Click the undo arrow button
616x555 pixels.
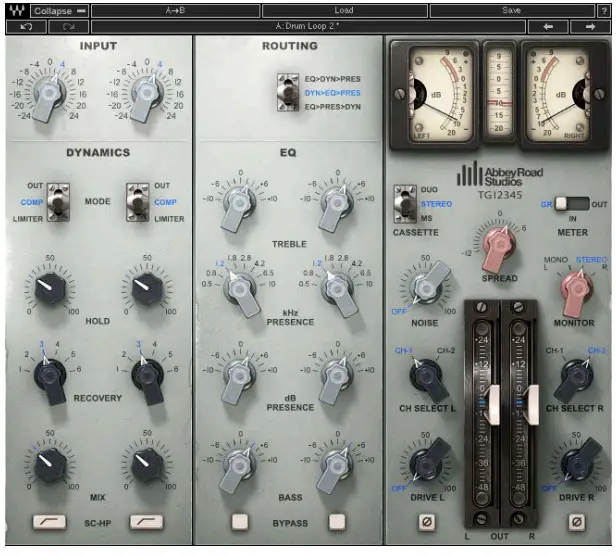(x=26, y=27)
